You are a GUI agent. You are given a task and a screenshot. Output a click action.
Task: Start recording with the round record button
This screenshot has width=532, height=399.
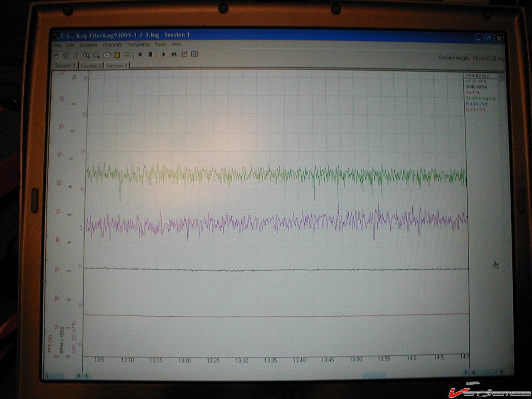[140, 54]
